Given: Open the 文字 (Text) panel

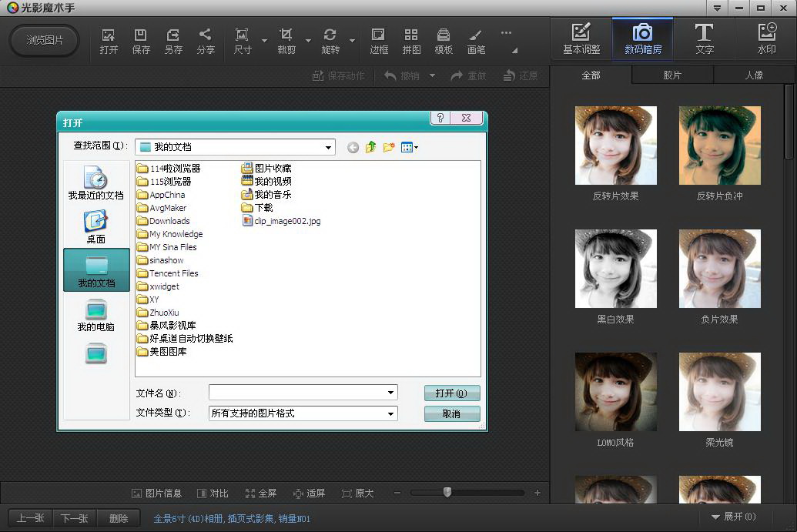Looking at the screenshot, I should 704,39.
